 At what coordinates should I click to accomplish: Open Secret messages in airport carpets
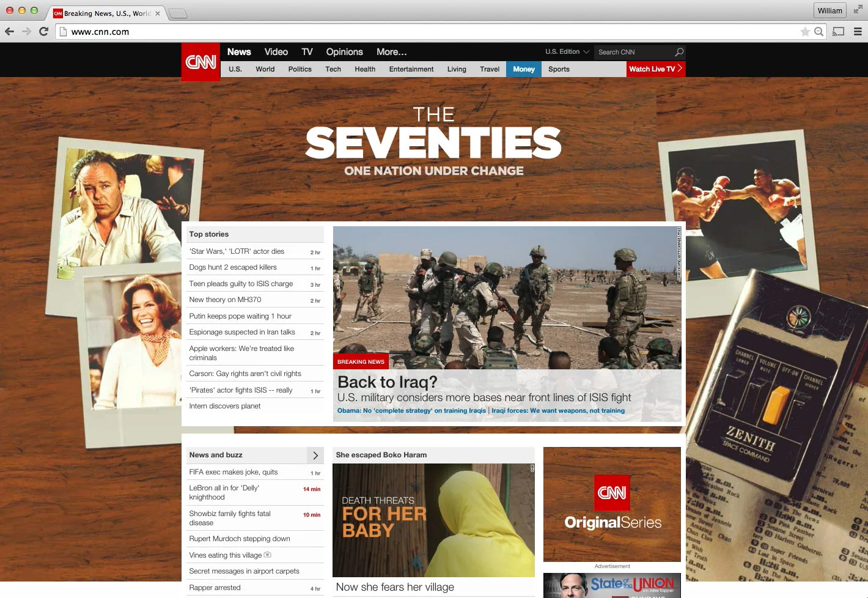click(x=245, y=571)
